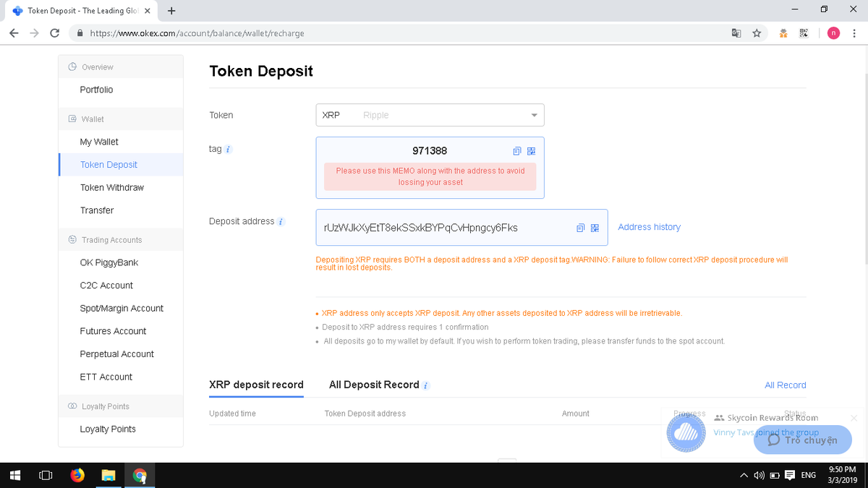Click the Updated time column header
Image resolution: width=868 pixels, height=488 pixels.
pos(232,414)
